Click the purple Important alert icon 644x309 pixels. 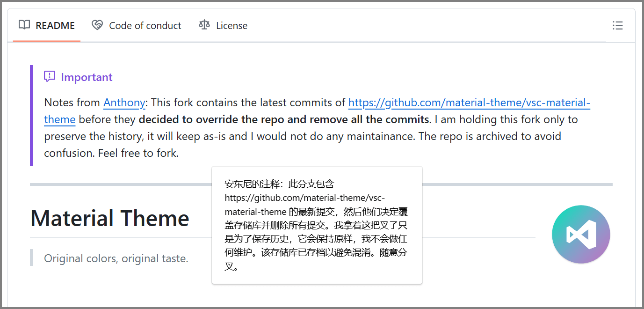(x=50, y=76)
